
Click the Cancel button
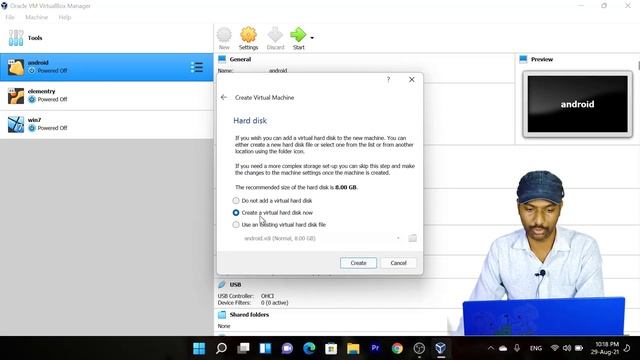click(x=398, y=263)
